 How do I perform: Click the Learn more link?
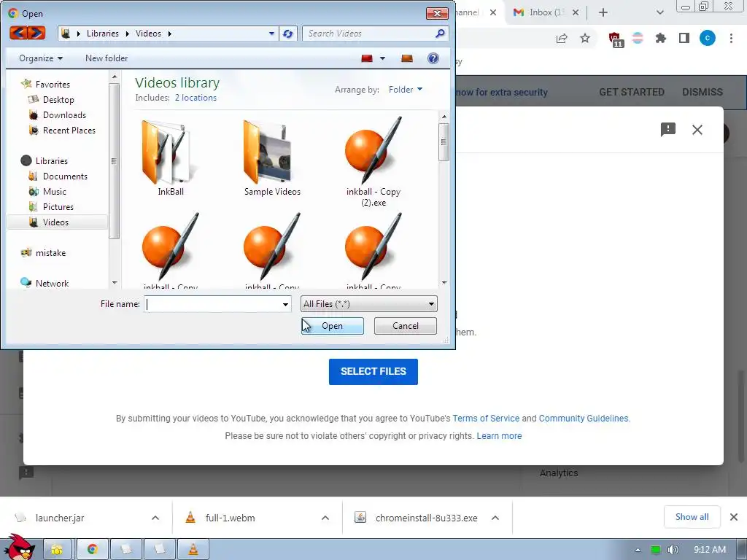(x=499, y=436)
